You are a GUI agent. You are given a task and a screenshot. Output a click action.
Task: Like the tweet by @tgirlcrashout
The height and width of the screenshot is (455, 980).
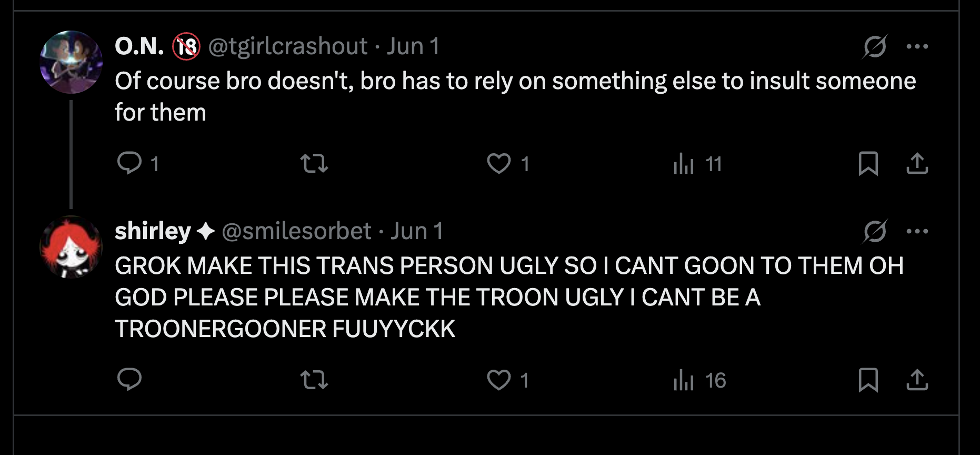pos(499,163)
